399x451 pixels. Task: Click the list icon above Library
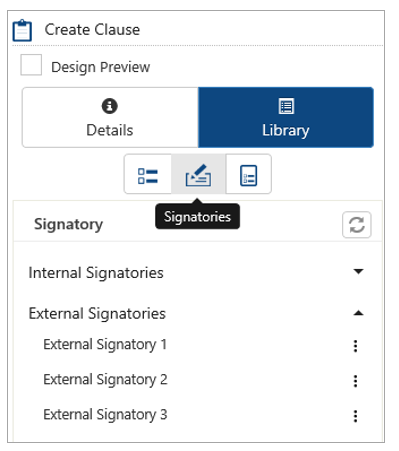[286, 106]
